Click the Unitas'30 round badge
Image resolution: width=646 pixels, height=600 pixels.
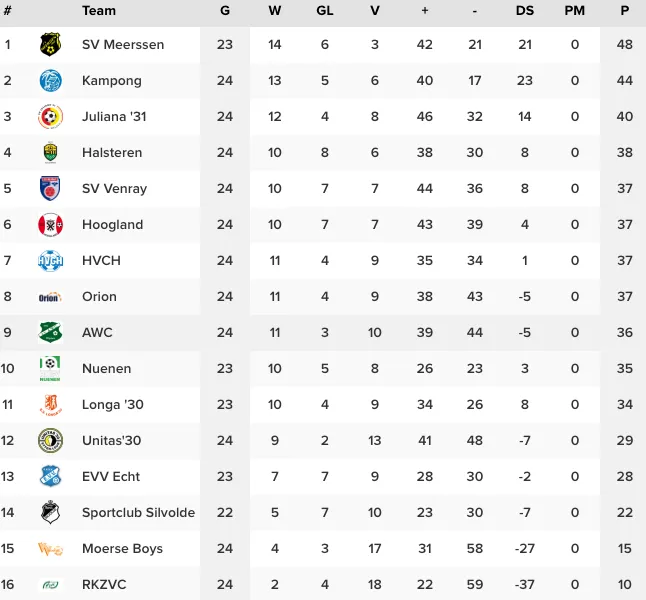pos(50,440)
